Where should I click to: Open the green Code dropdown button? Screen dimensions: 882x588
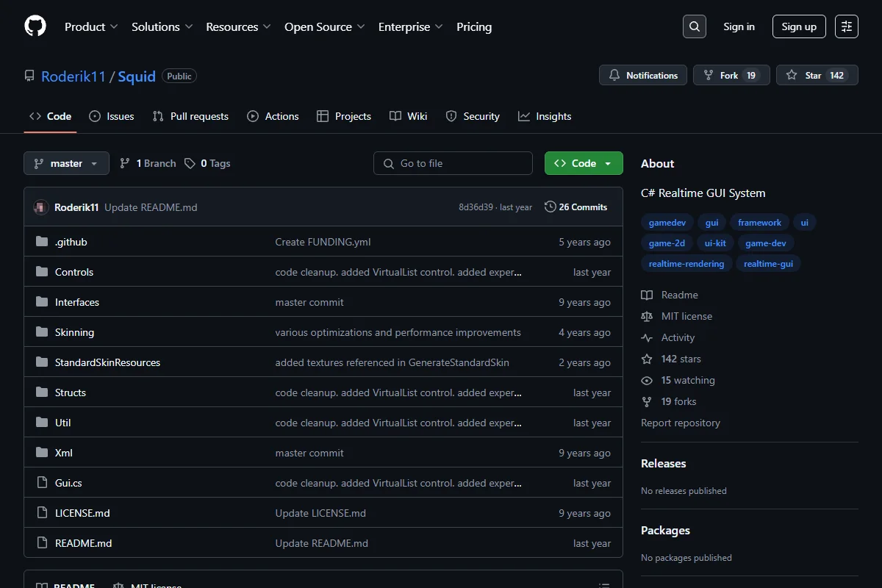[584, 163]
